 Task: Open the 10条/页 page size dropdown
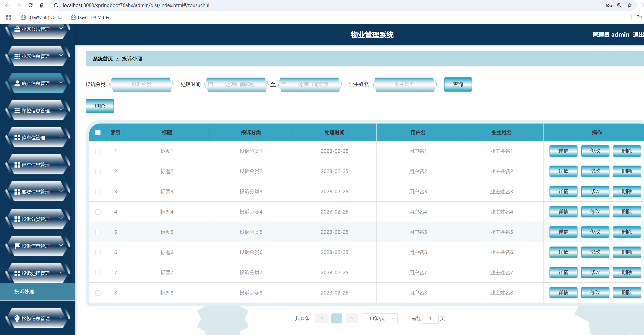click(380, 318)
